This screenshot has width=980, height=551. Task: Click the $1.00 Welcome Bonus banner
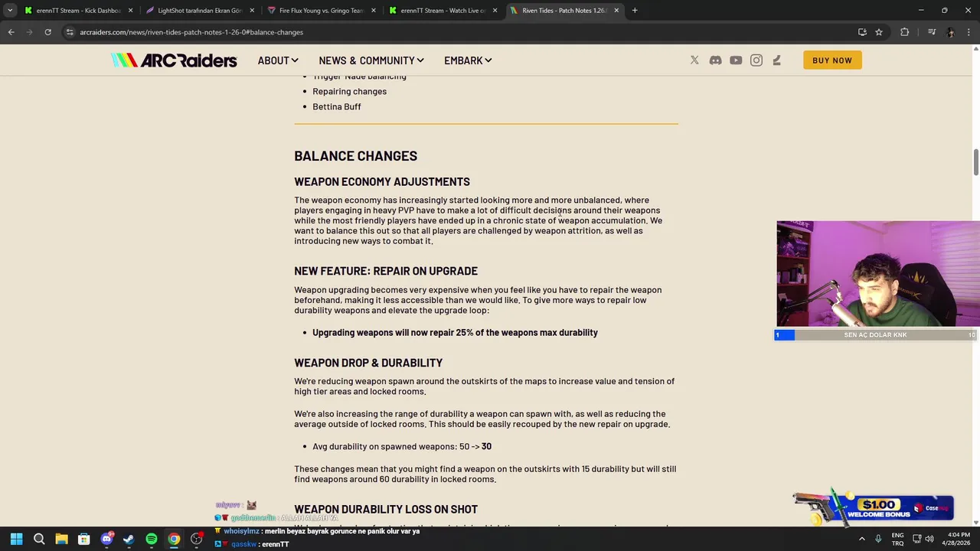[873, 508]
